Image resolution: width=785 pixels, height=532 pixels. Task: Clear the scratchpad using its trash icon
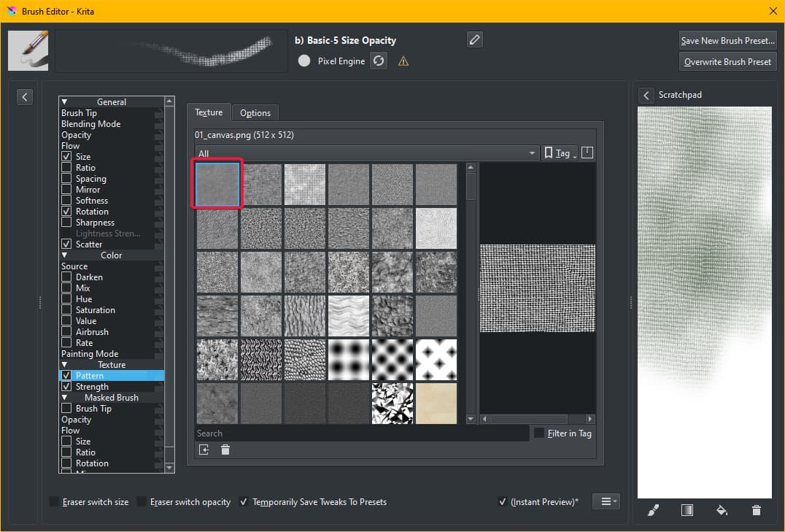click(756, 510)
